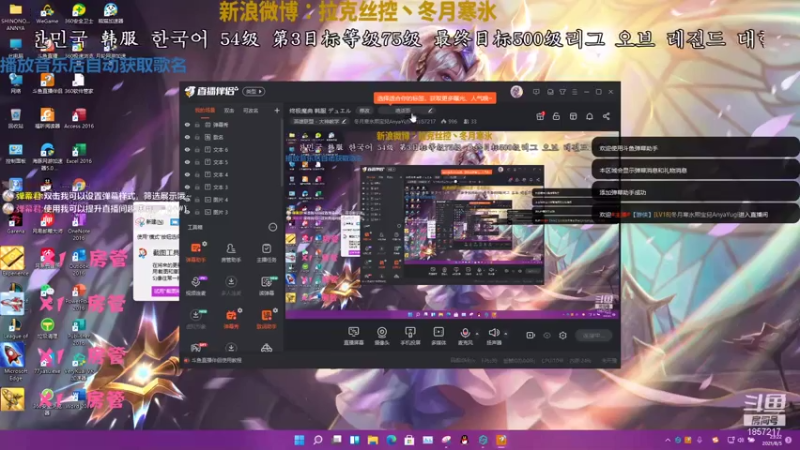This screenshot has height=450, width=800.
Task: Open the 房管助手 room manager tool
Action: (x=231, y=252)
